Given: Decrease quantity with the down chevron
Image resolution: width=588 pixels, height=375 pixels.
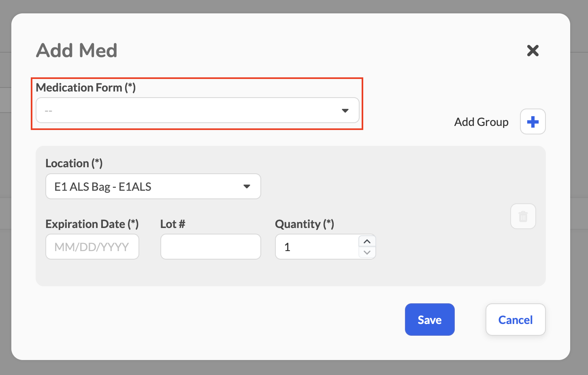Looking at the screenshot, I should coord(367,252).
